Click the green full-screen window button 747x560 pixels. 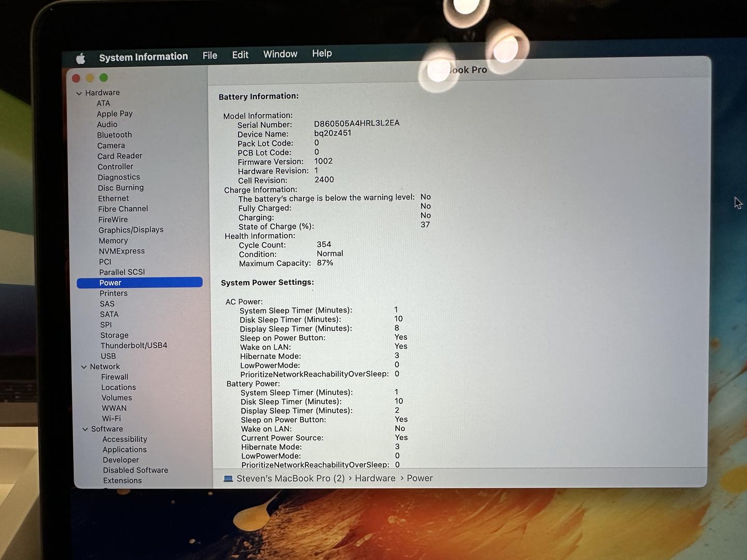point(104,77)
